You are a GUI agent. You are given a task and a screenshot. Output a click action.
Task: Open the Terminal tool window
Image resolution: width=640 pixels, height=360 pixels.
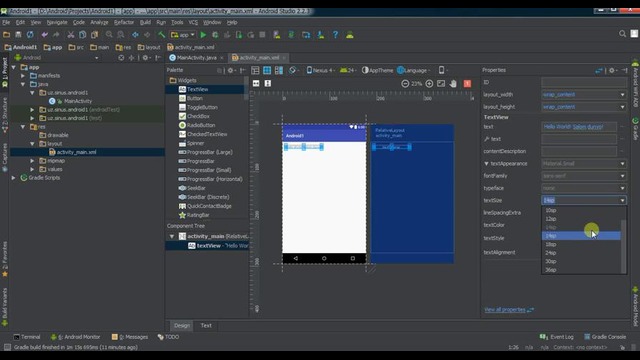(27, 337)
